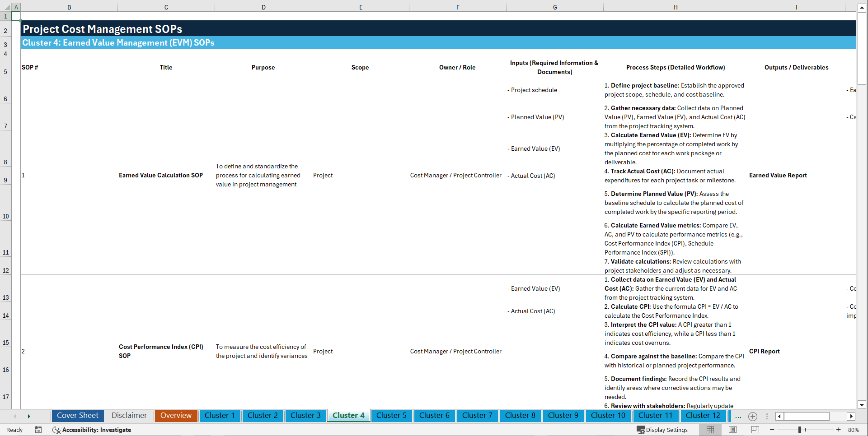Switch to the Disclaimer tab
868x436 pixels.
click(129, 416)
